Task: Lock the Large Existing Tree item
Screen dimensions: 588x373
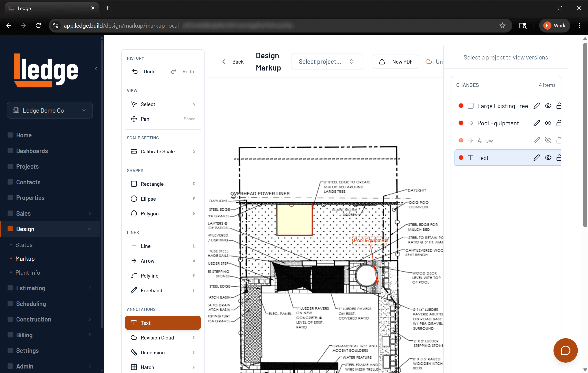Action: [x=558, y=106]
